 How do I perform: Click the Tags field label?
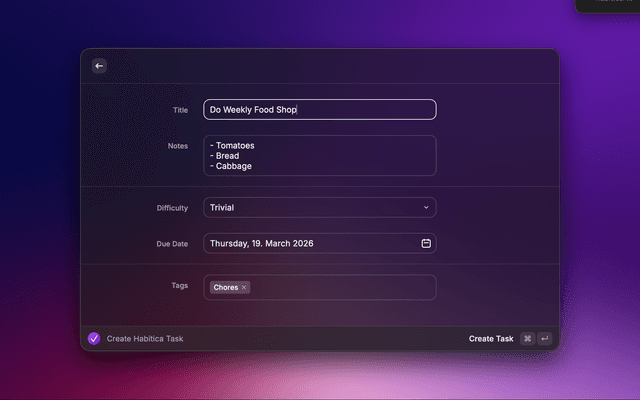179,285
